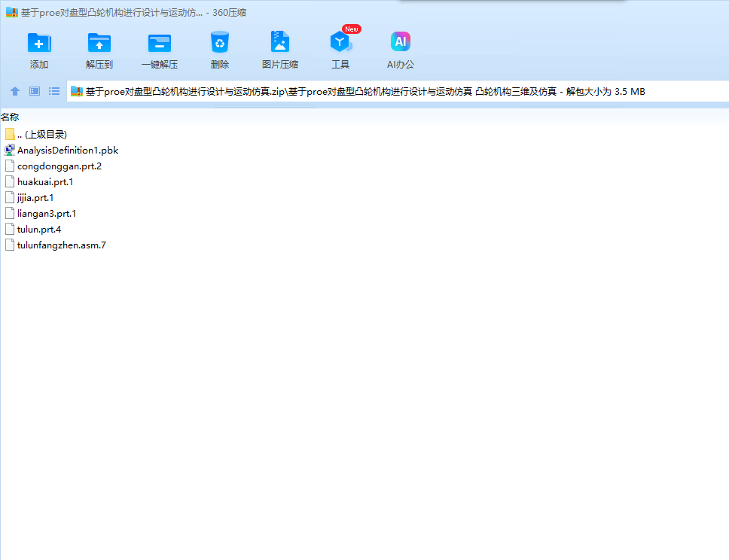
Task: Open the 图片压缩 image compression tool
Action: point(280,42)
